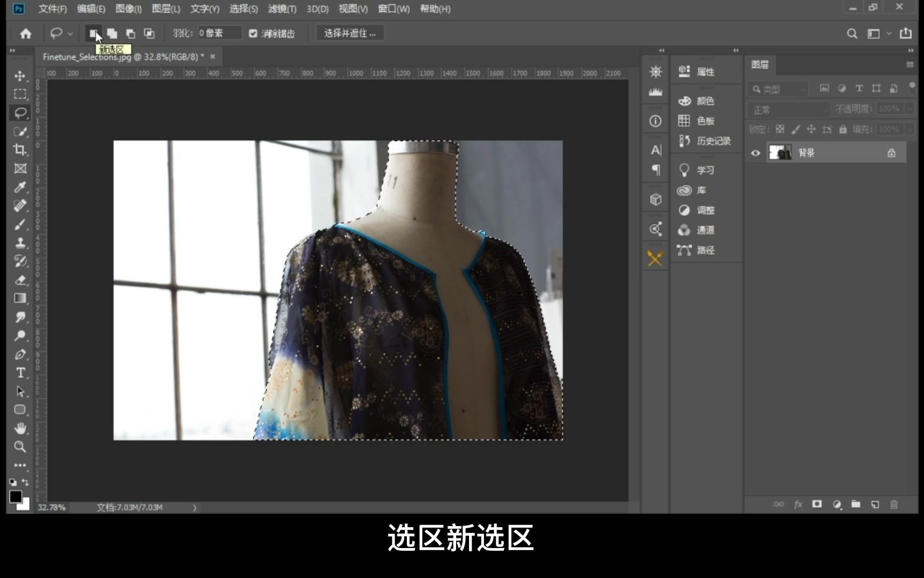Viewport: 924px width, 578px height.
Task: Open the 历史记录 (History) panel
Action: pos(707,141)
